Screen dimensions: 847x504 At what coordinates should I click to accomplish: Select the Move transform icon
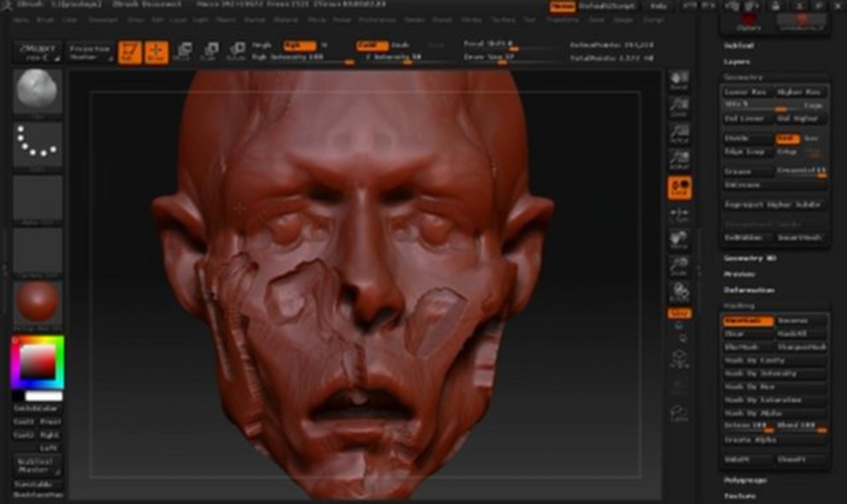point(184,51)
